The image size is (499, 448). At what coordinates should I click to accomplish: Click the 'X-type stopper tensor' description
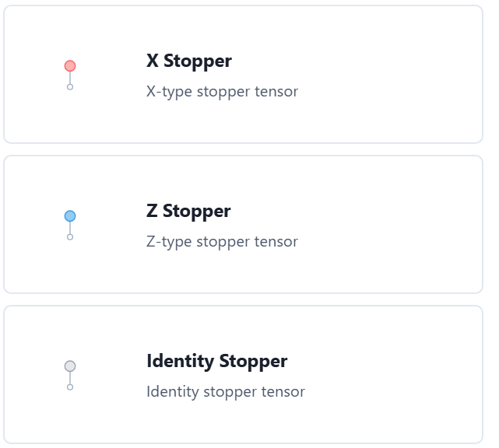click(222, 92)
